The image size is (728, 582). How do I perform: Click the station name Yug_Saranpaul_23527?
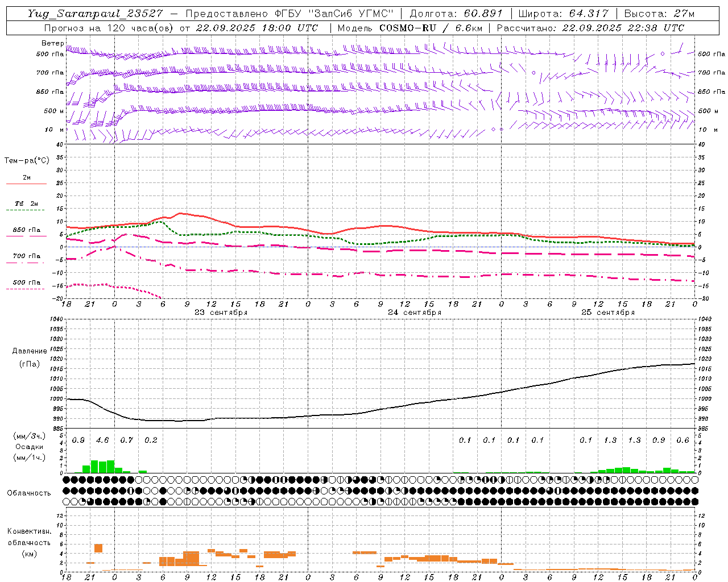pos(96,14)
